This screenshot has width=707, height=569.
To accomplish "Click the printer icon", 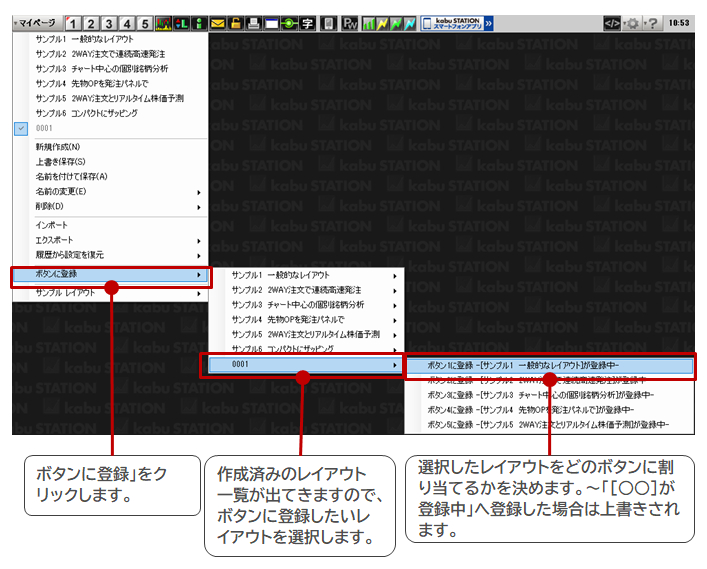I will (253, 23).
